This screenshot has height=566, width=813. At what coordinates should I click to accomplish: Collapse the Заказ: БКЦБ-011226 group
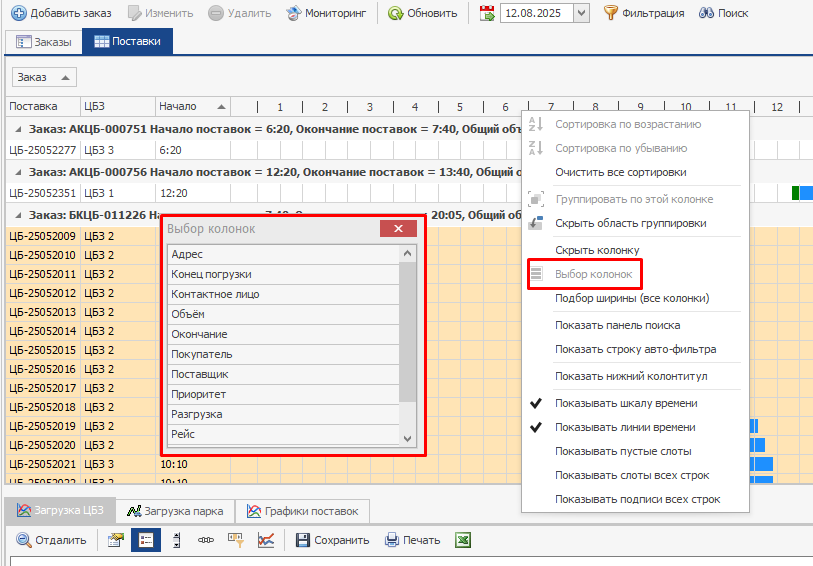coord(18,215)
